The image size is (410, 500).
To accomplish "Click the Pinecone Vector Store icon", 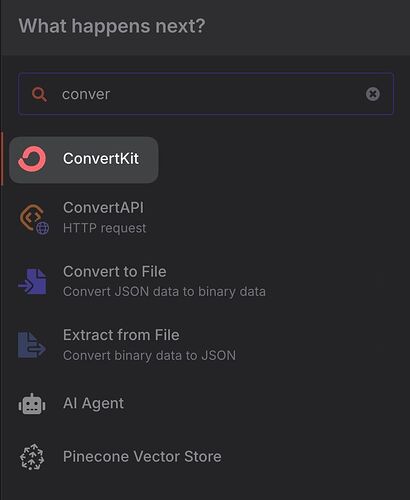I will [32, 457].
